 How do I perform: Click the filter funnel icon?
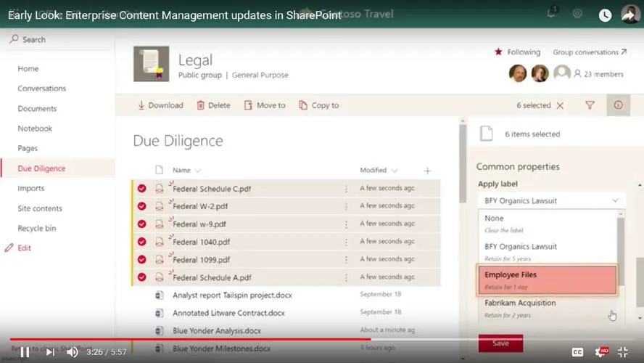pyautogui.click(x=590, y=105)
